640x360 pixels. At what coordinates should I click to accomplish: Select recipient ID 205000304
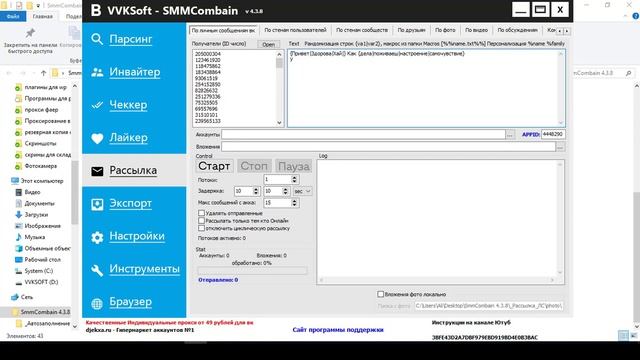click(208, 54)
